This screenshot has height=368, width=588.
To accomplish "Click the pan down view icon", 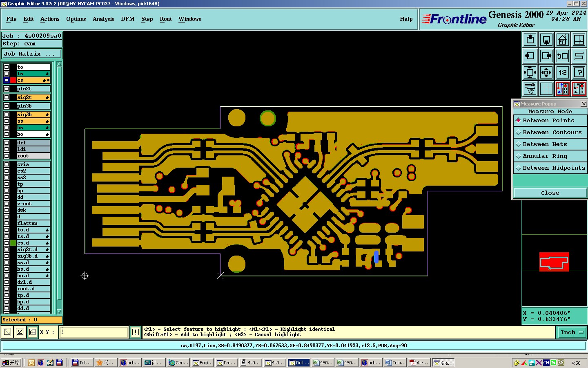I will click(546, 40).
